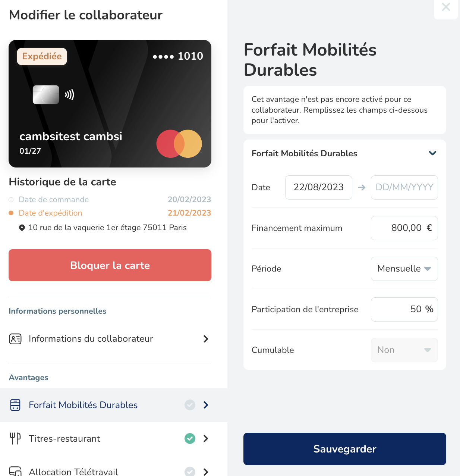Toggle the Forfait Mobilités Durables grey checkmark

tap(190, 405)
